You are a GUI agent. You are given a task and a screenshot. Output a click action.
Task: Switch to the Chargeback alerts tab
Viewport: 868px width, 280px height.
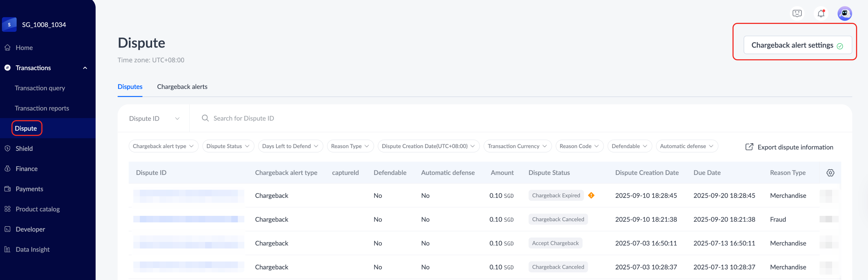(182, 87)
